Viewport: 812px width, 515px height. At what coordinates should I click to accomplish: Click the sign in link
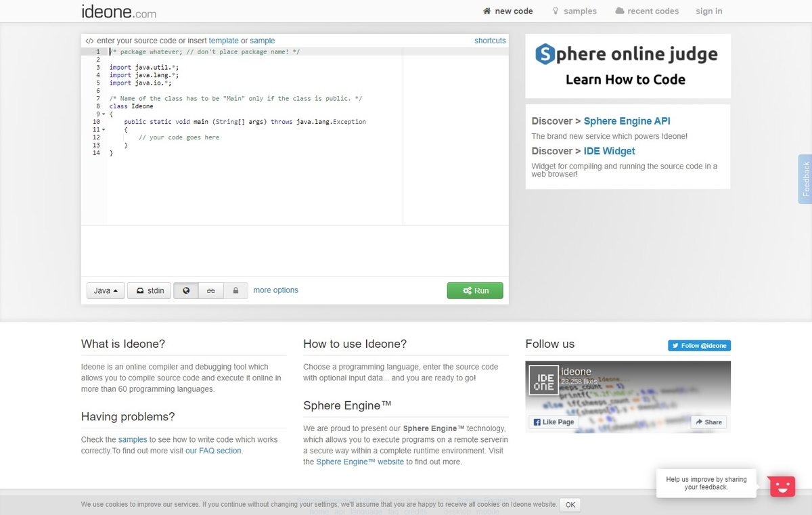[709, 11]
